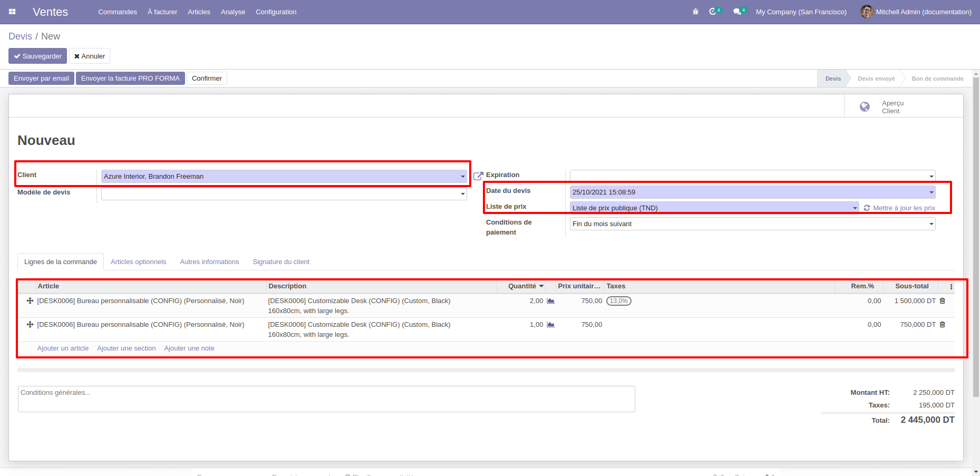The image size is (980, 476).
Task: Switch to Articles optionnels tab
Action: 138,262
